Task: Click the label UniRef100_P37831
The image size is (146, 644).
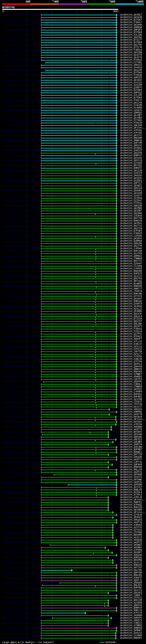Action: [x=131, y=203]
